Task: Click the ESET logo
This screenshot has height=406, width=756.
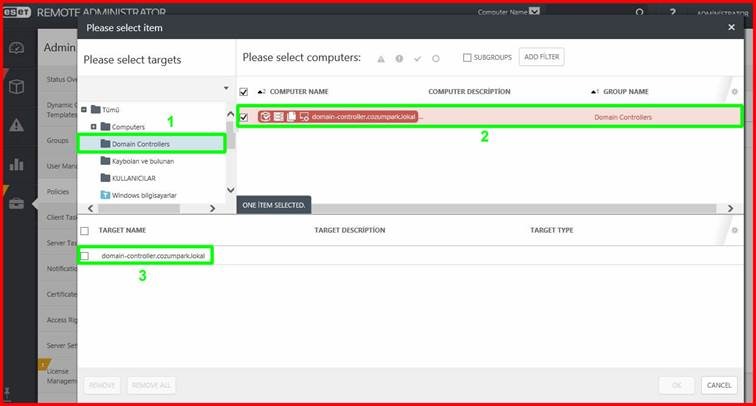Action: pyautogui.click(x=16, y=12)
